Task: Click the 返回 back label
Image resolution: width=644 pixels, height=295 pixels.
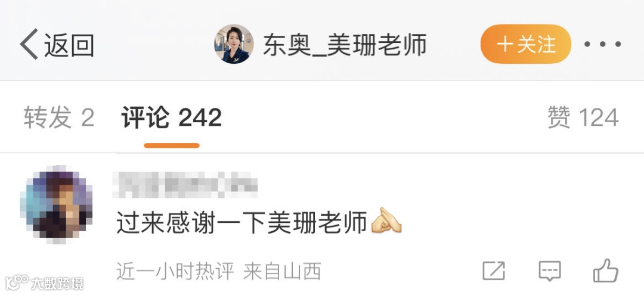Action: (x=69, y=45)
